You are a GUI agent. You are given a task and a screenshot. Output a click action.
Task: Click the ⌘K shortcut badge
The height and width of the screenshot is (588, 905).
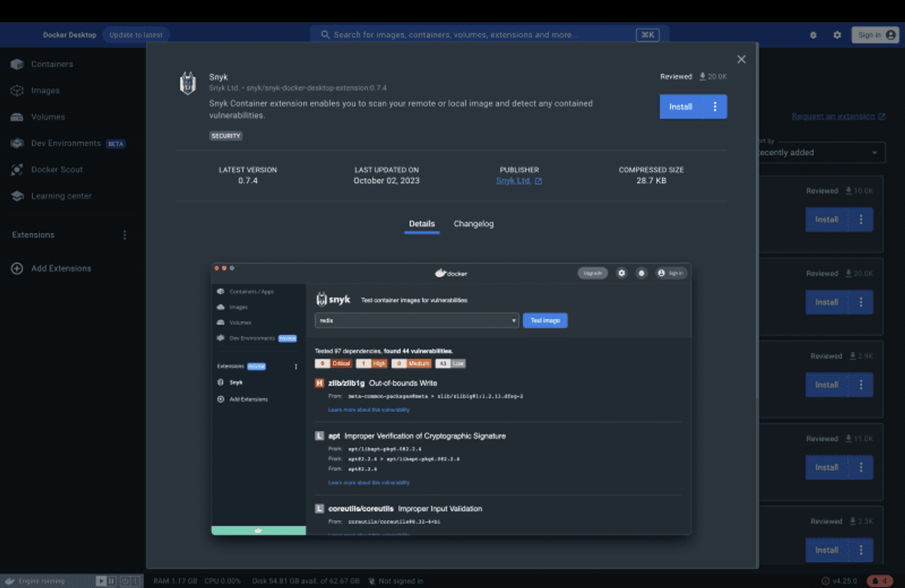coord(648,35)
